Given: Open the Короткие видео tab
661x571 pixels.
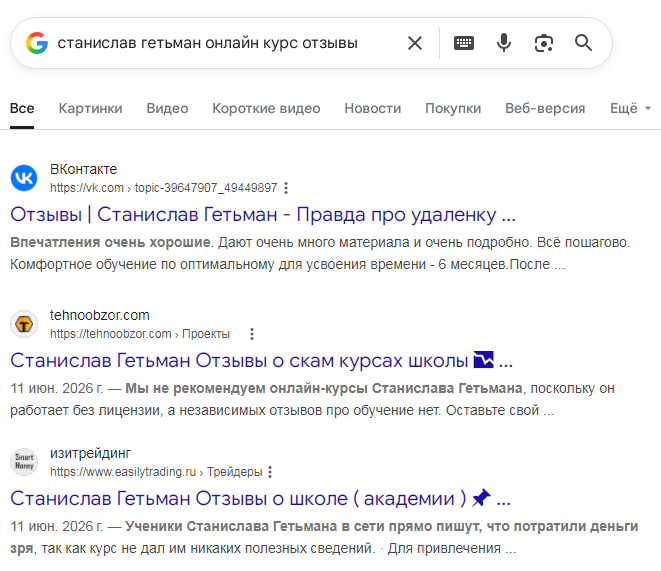Looking at the screenshot, I should coord(266,108).
